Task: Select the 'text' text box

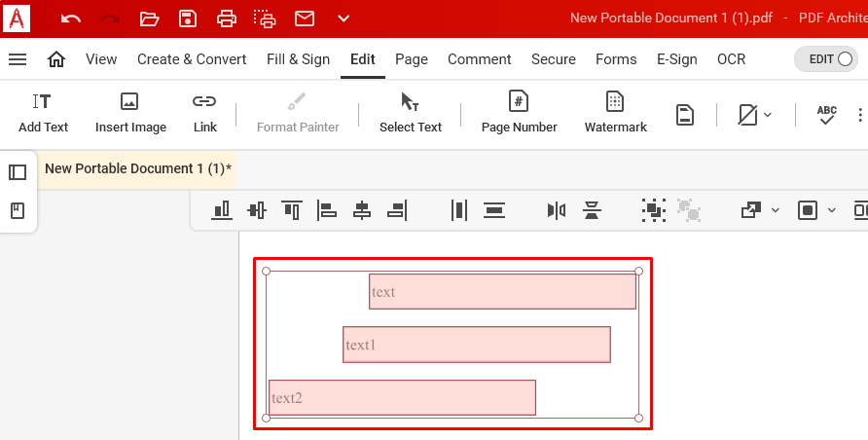Action: click(x=503, y=292)
